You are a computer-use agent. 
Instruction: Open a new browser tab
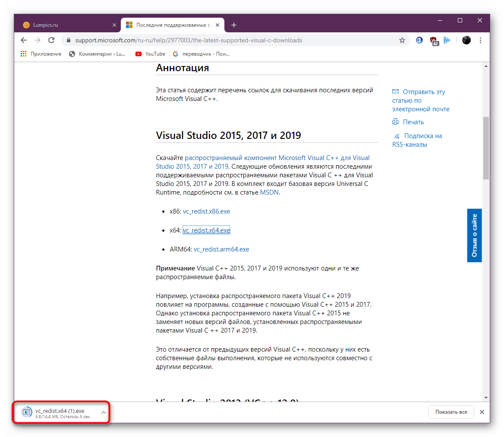point(234,25)
